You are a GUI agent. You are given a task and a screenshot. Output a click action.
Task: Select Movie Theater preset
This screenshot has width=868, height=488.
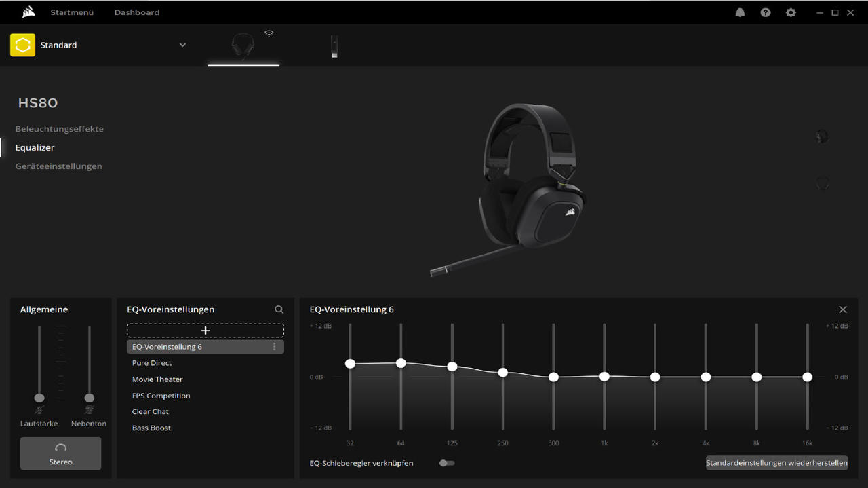click(157, 379)
